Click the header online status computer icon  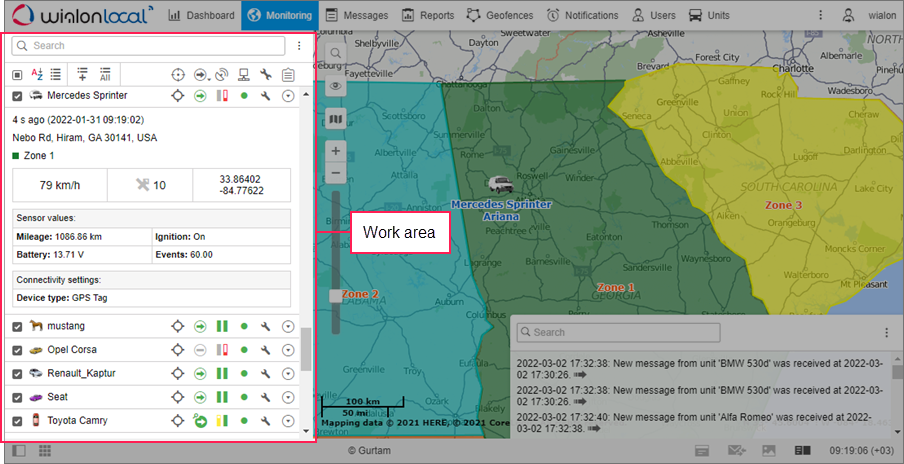[244, 74]
